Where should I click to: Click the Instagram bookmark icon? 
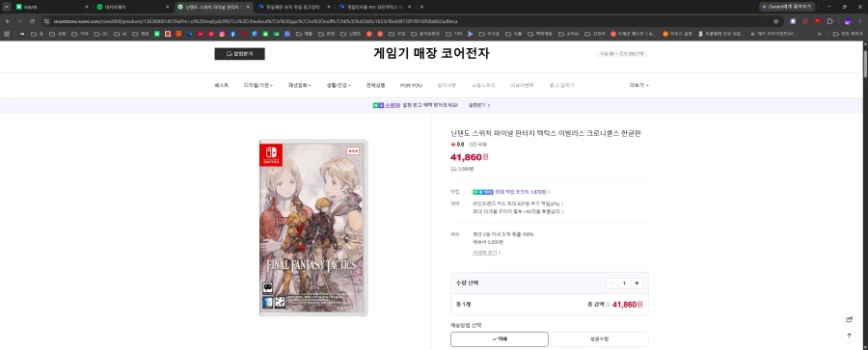coord(222,34)
